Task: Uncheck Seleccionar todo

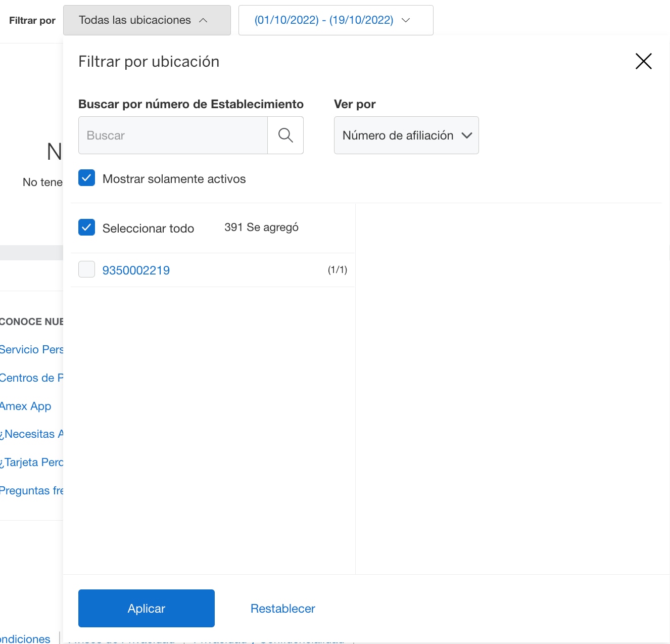Action: (86, 227)
